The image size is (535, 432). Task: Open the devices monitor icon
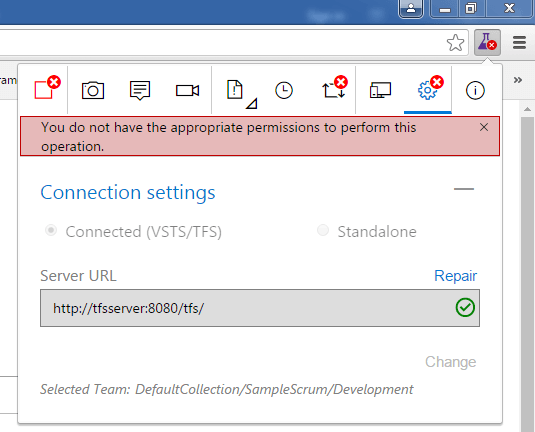tap(380, 90)
